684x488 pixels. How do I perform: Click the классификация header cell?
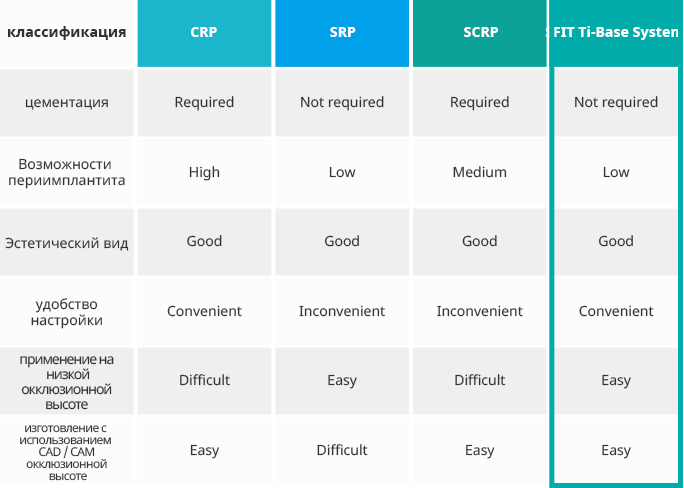[x=67, y=32]
